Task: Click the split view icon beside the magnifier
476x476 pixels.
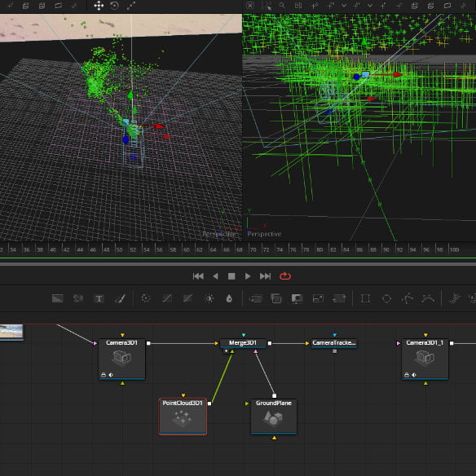Action: [298, 6]
